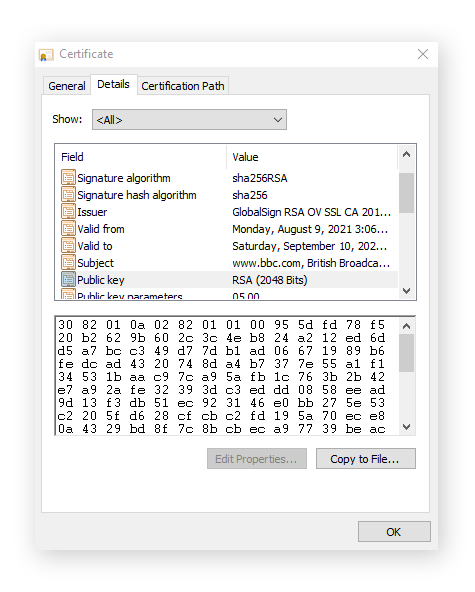
Task: Confirm with the OK button
Action: point(394,532)
